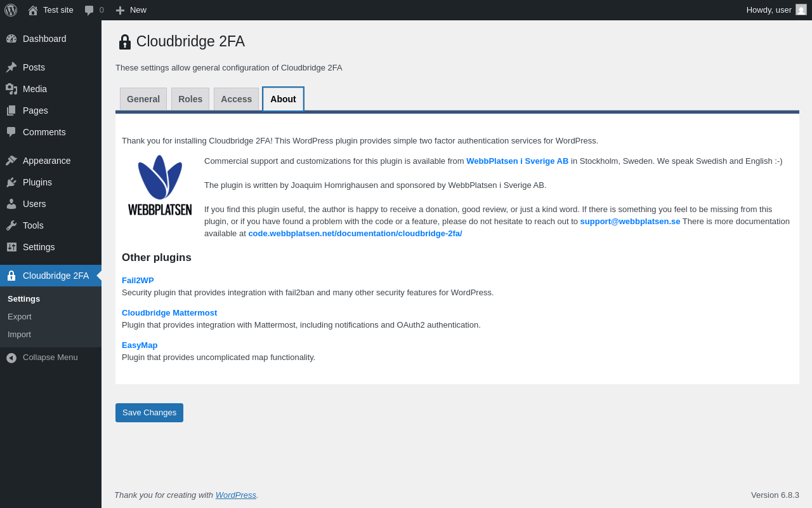Open Comments in the sidebar

click(51, 132)
